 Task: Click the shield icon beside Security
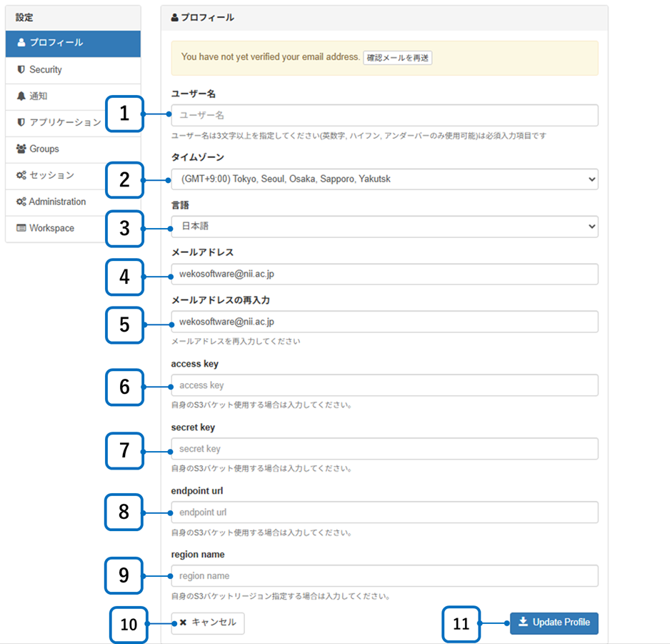(21, 70)
